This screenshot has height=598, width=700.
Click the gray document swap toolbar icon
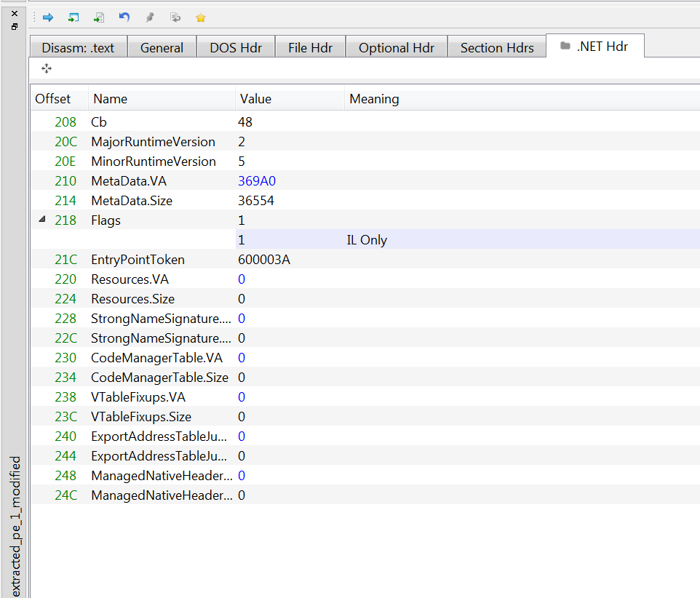pyautogui.click(x=175, y=17)
